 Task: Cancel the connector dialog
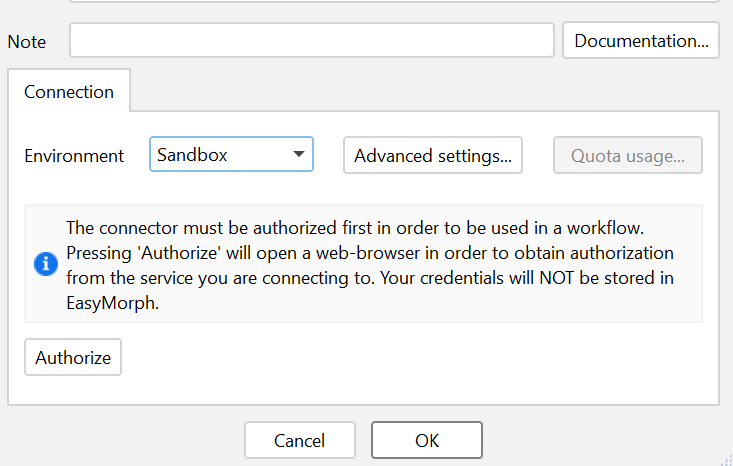click(x=299, y=440)
